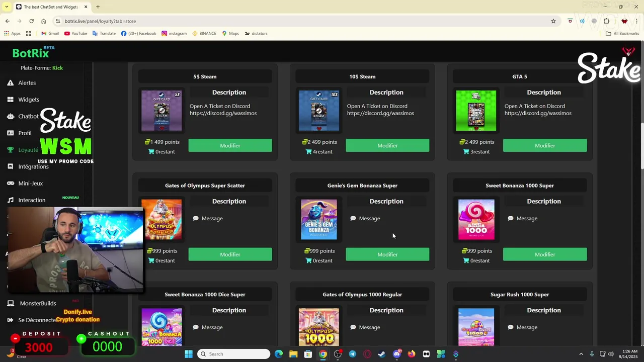Image resolution: width=644 pixels, height=362 pixels.
Task: Open the Alertes sidebar icon
Action: tap(10, 83)
